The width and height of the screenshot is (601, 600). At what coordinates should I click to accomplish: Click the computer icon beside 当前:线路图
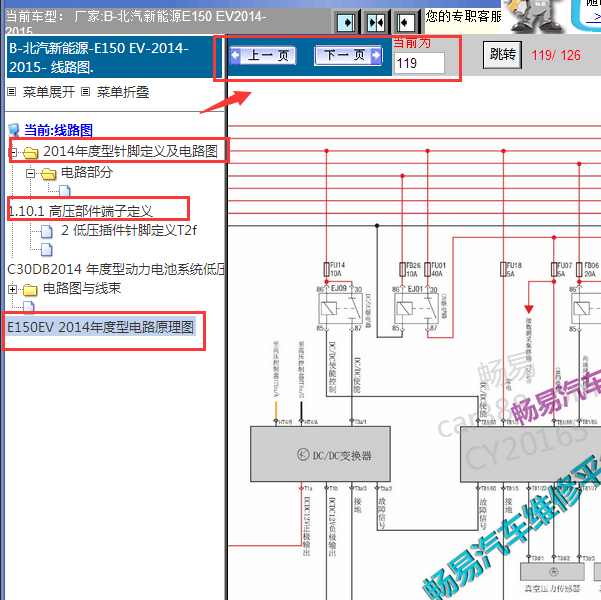pos(14,130)
